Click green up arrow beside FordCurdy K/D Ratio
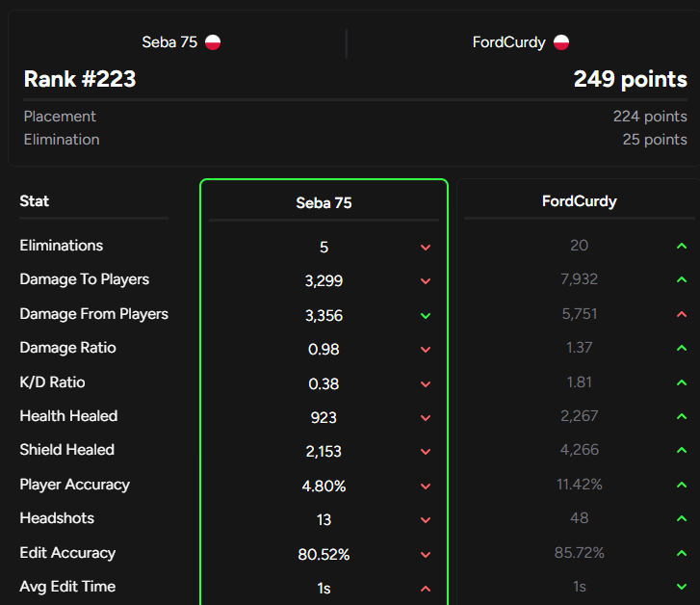Viewport: 700px width, 605px height. pyautogui.click(x=682, y=382)
